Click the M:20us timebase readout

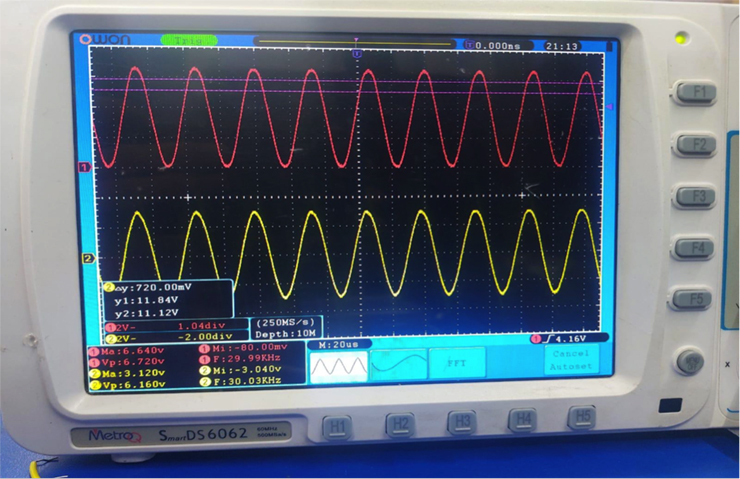tap(339, 344)
